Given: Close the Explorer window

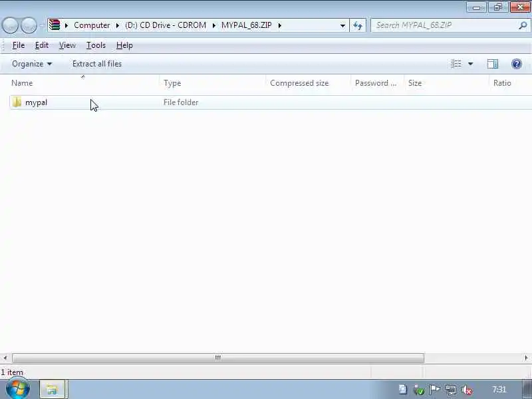Looking at the screenshot, I should pos(519,7).
